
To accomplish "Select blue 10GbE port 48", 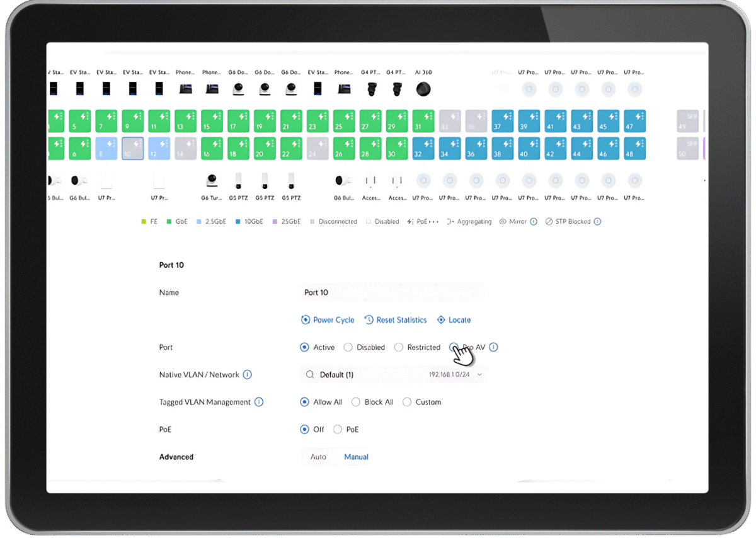I will pyautogui.click(x=634, y=149).
